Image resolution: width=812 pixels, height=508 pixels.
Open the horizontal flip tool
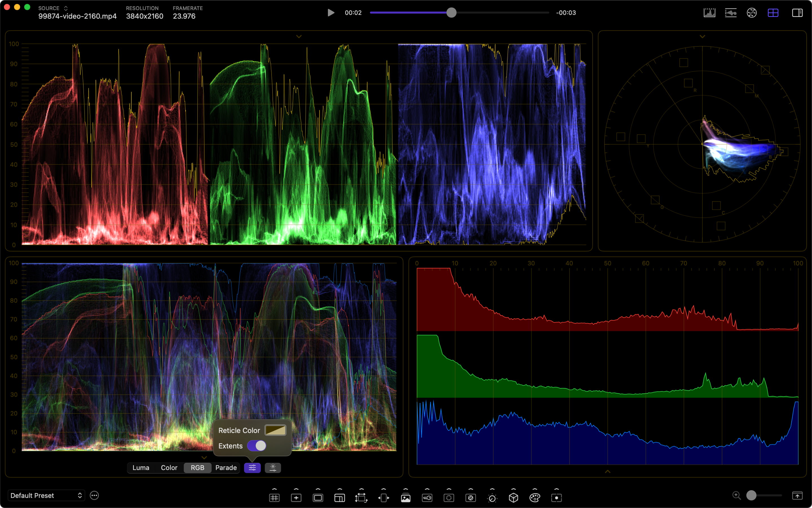point(383,498)
